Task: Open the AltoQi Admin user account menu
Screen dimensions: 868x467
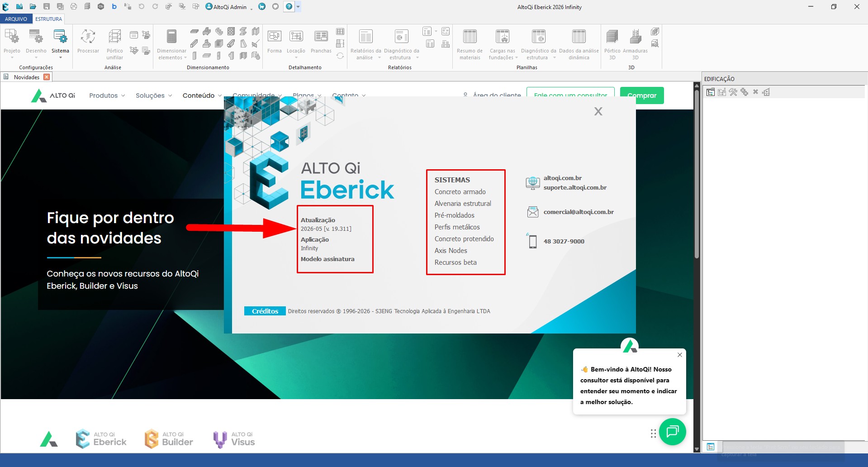Action: (229, 7)
